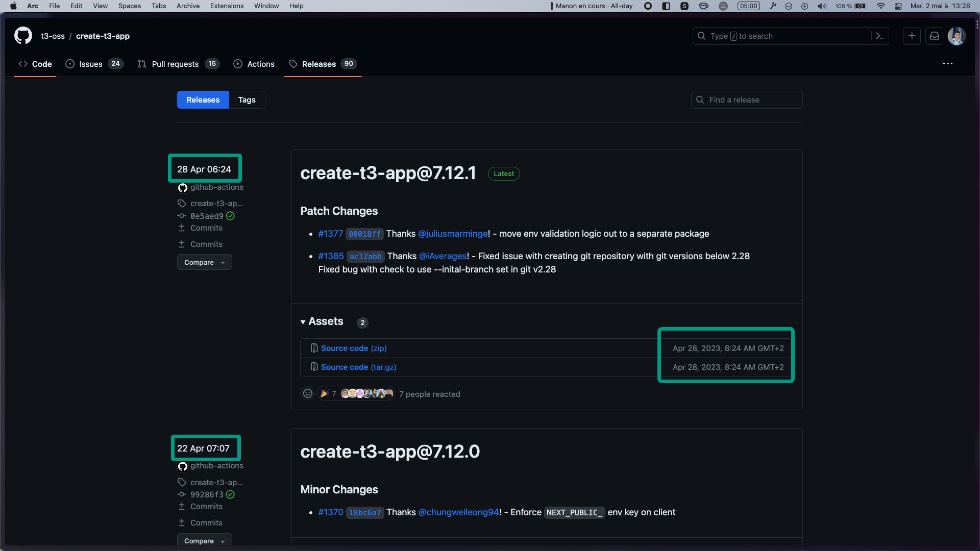Open the kebab menu near the tabs

(x=948, y=63)
